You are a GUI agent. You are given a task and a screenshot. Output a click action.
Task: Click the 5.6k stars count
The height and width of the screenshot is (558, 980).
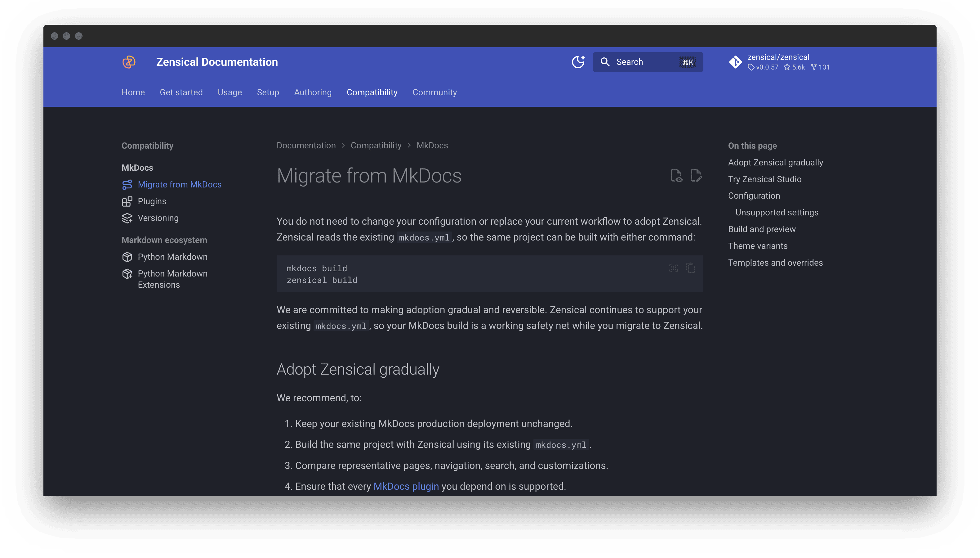798,67
